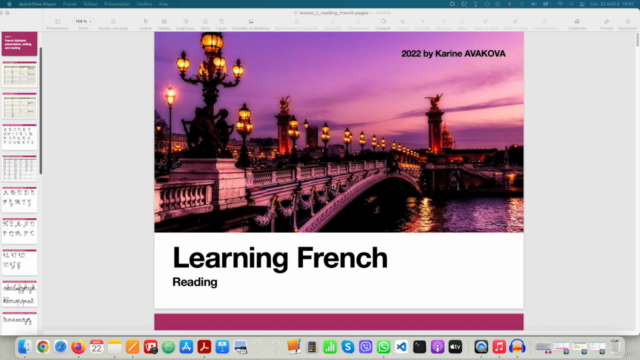Insert a table with Tableau
Screen dimensions: 640x360
pyautogui.click(x=164, y=24)
